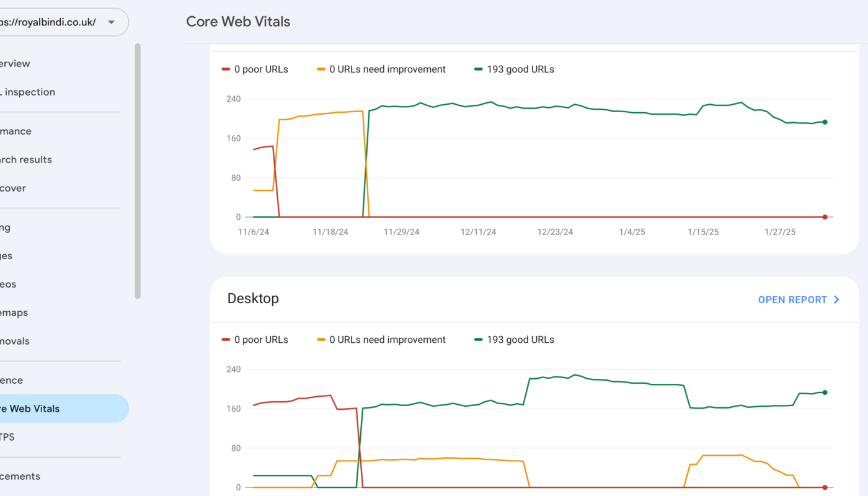Click red endpoint dot in top chart
This screenshot has height=496, width=868.
[825, 217]
